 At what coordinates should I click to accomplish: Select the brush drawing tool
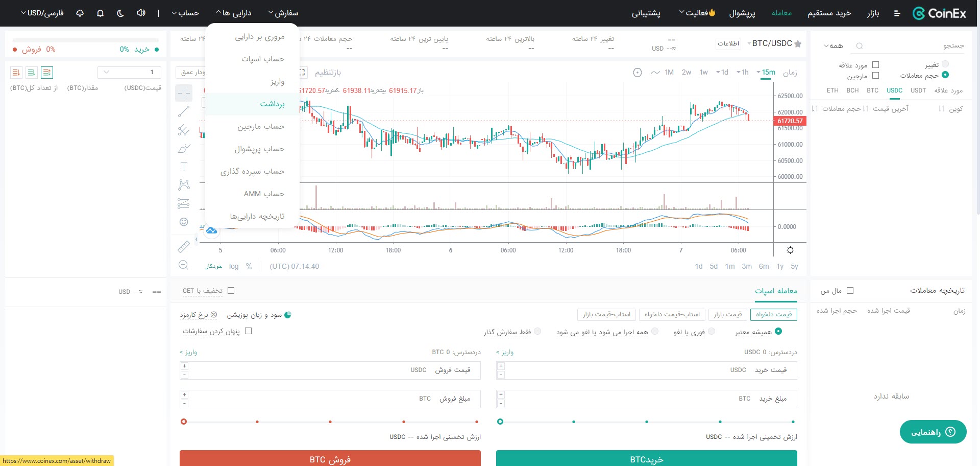pyautogui.click(x=184, y=149)
